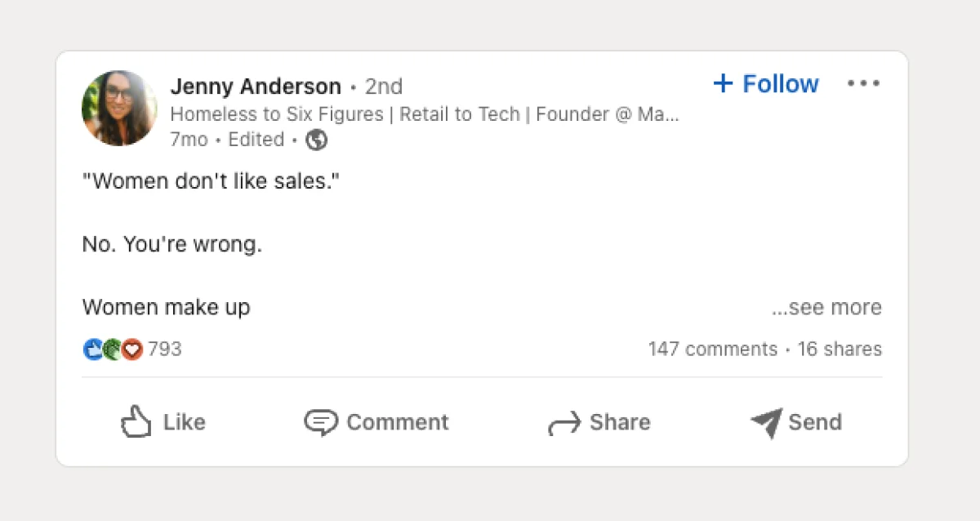Toggle following via the Follow button

click(x=765, y=83)
